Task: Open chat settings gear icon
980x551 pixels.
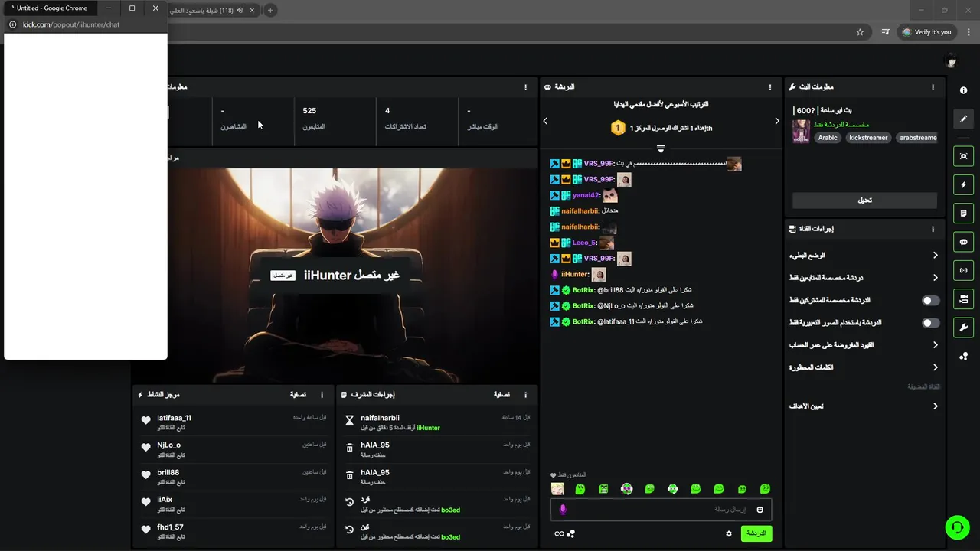Action: click(729, 533)
